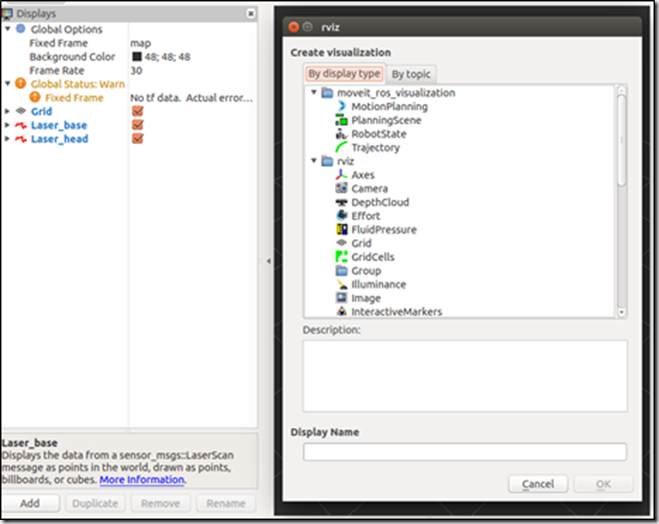Toggle the Grid display checkbox
659x524 pixels.
137,111
